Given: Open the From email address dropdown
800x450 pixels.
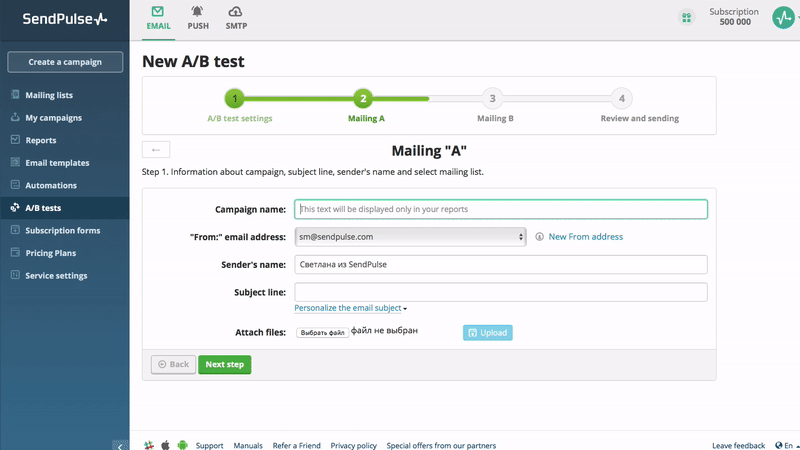Looking at the screenshot, I should (x=410, y=237).
